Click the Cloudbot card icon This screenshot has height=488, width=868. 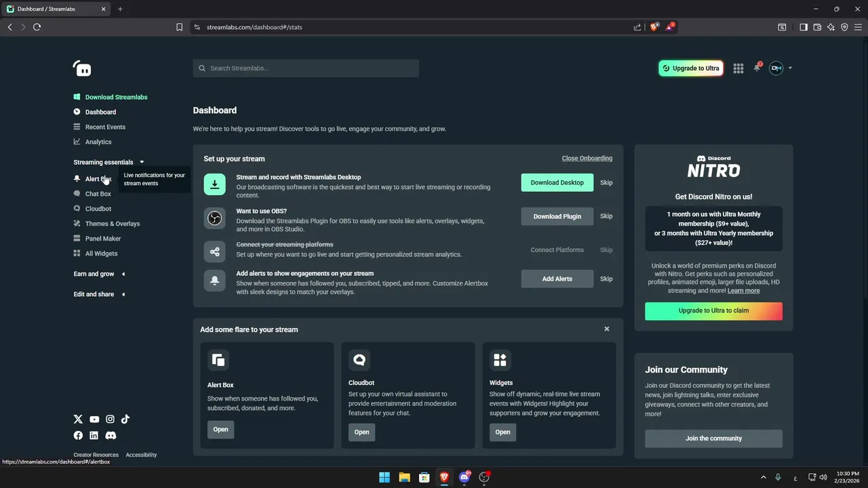[x=359, y=360]
